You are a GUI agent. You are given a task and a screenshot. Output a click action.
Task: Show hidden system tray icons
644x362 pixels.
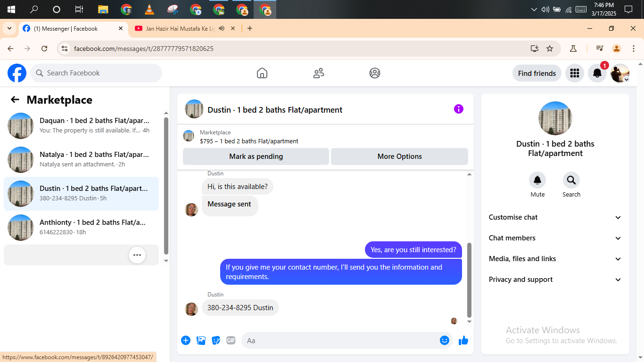point(534,9)
